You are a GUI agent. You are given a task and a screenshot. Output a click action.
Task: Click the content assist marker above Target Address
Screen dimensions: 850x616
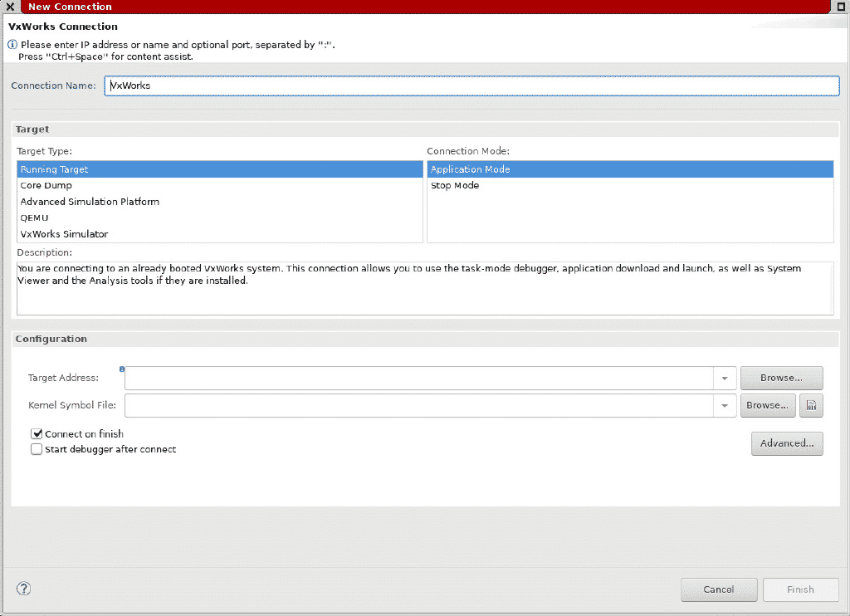(x=122, y=368)
